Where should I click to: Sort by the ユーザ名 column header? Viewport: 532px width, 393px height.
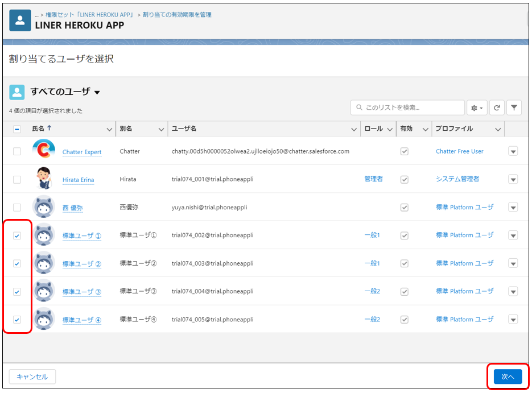(184, 129)
